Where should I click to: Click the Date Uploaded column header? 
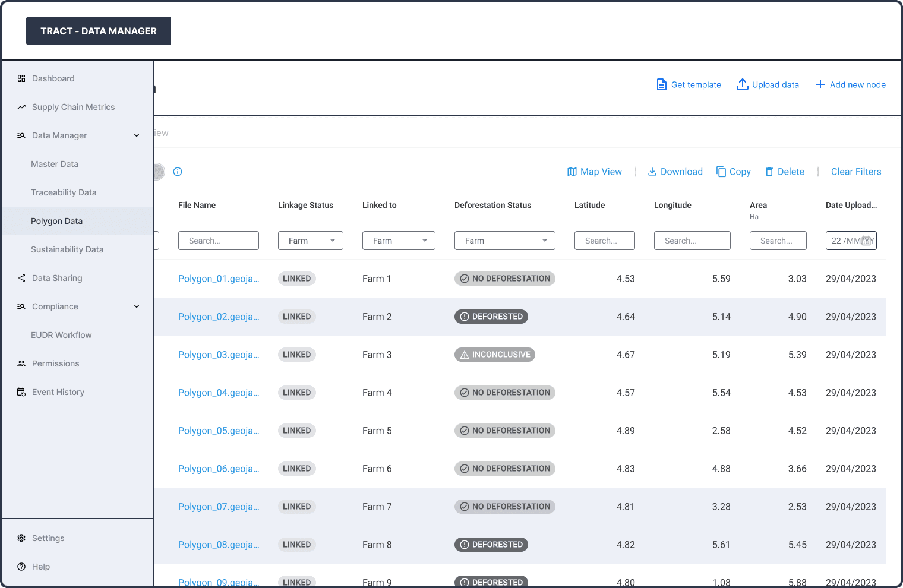(851, 205)
